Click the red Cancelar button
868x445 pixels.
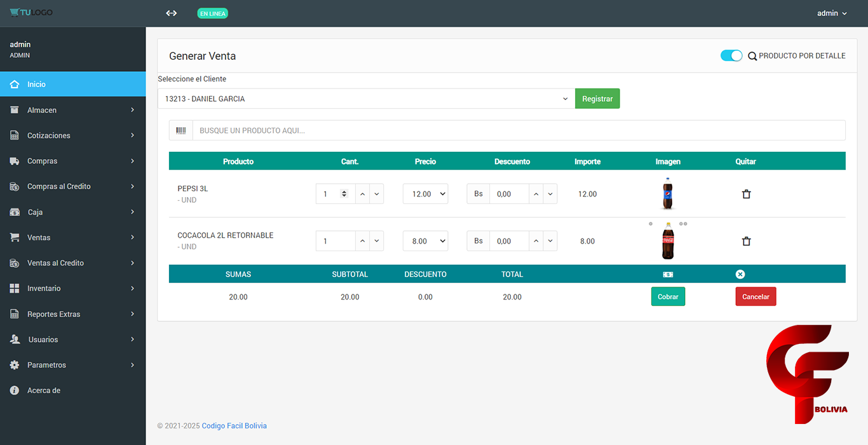756,297
